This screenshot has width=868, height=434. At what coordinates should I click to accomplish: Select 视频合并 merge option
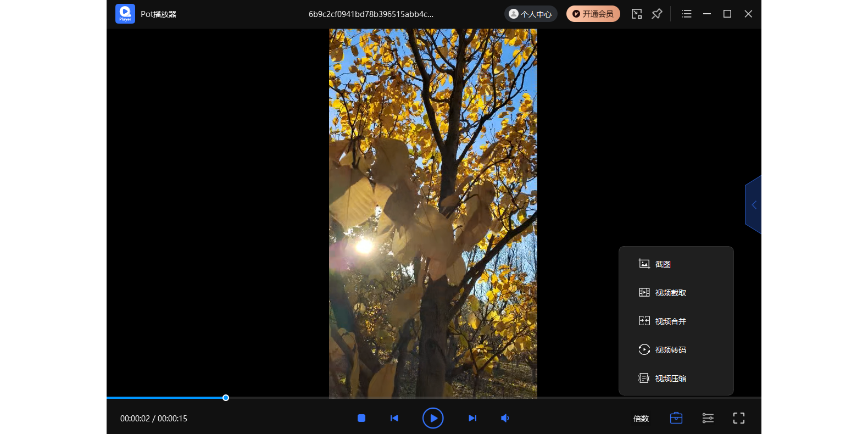click(x=670, y=321)
